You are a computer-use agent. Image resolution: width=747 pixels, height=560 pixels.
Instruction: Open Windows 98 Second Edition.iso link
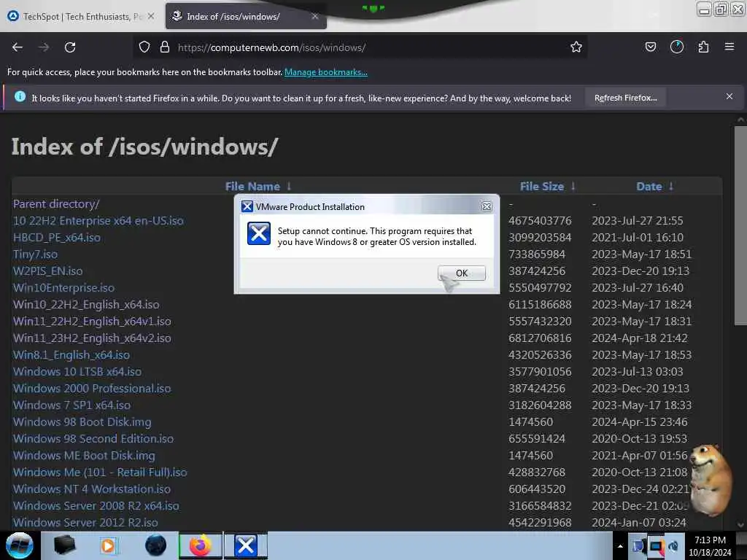point(93,438)
